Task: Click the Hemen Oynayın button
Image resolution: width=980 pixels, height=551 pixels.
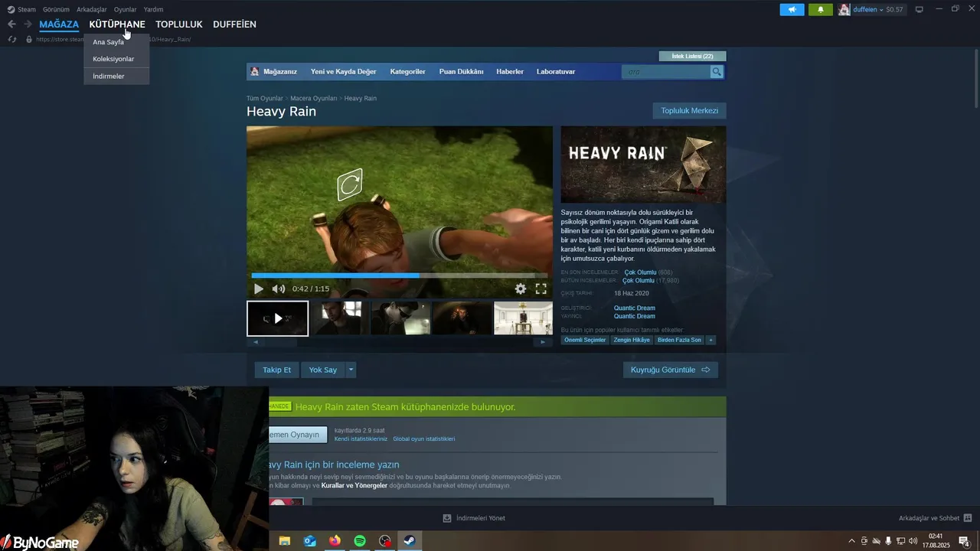Action: [x=298, y=435]
